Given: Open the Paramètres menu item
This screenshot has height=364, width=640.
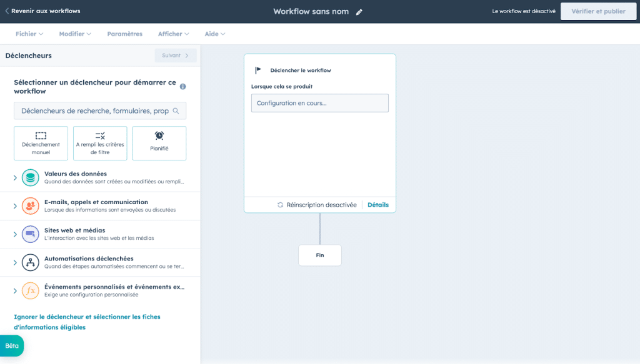Looking at the screenshot, I should pyautogui.click(x=124, y=34).
